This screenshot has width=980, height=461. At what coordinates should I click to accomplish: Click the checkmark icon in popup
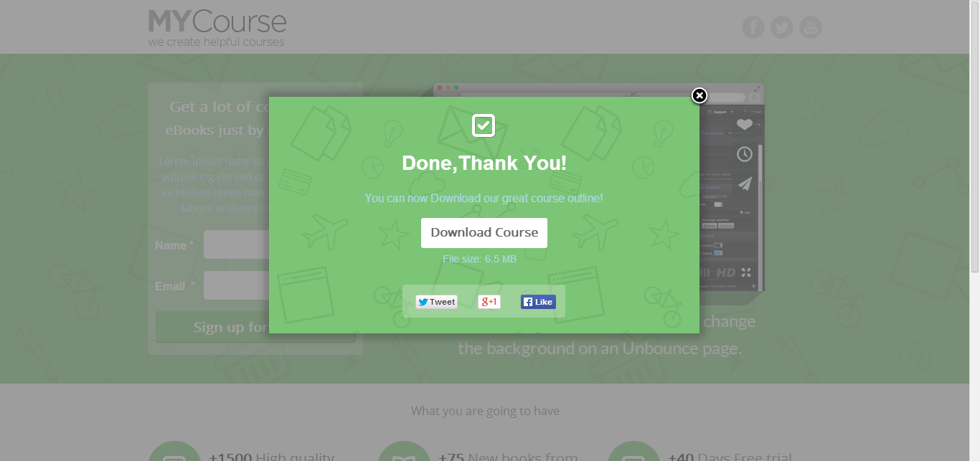(x=484, y=125)
